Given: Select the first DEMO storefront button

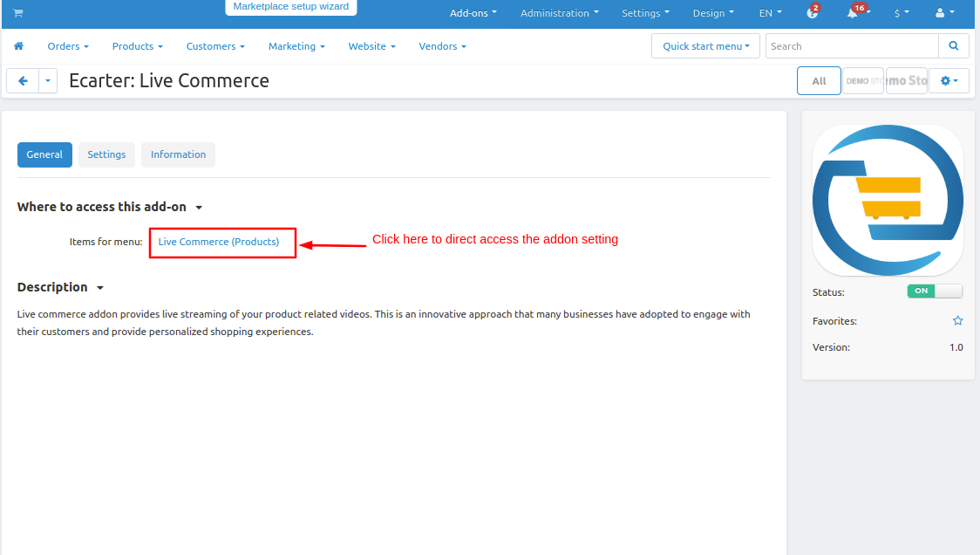Looking at the screenshot, I should coord(863,81).
